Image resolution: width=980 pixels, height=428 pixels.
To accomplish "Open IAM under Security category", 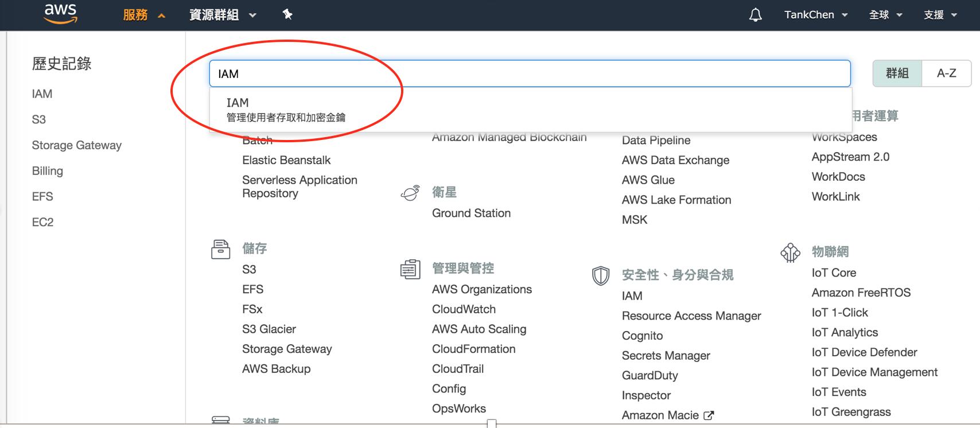I will tap(632, 296).
